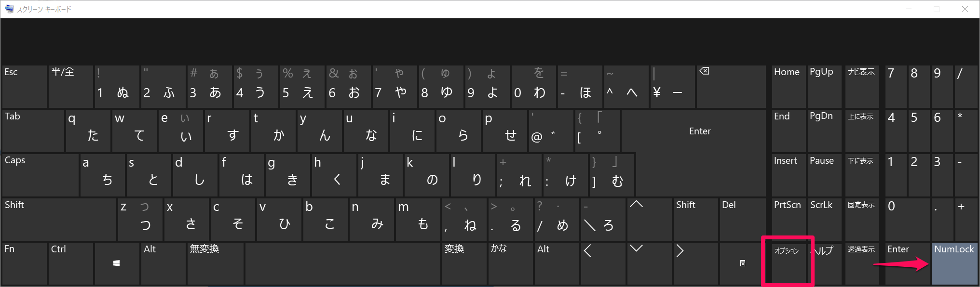Toggle the 半/全 input mode key

coord(71,87)
